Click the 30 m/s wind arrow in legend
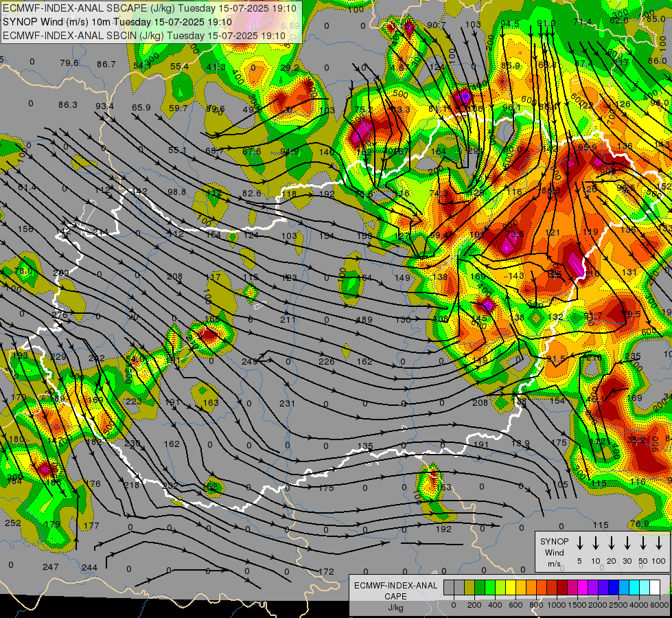The width and height of the screenshot is (672, 618). pos(627,543)
